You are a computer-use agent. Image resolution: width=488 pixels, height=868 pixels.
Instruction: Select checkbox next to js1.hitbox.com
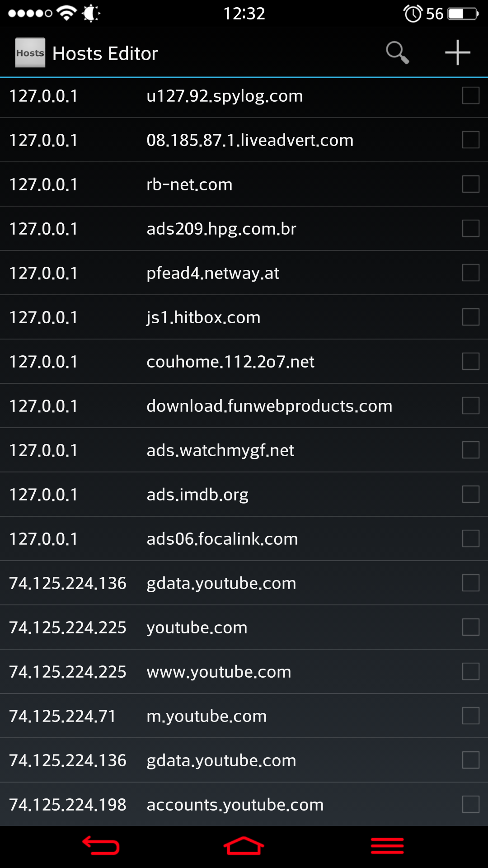(x=470, y=317)
